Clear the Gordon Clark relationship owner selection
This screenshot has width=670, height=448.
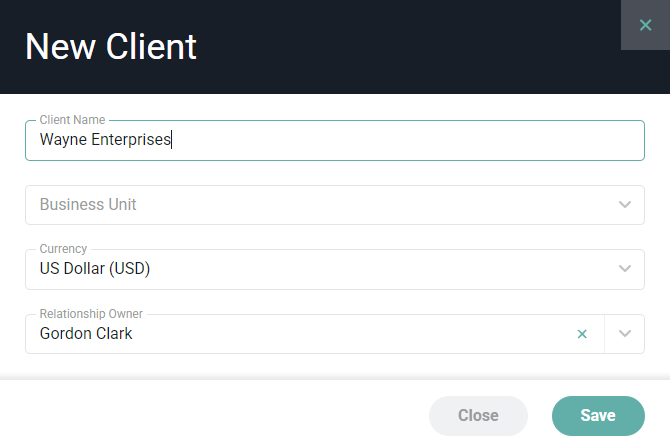pyautogui.click(x=583, y=334)
